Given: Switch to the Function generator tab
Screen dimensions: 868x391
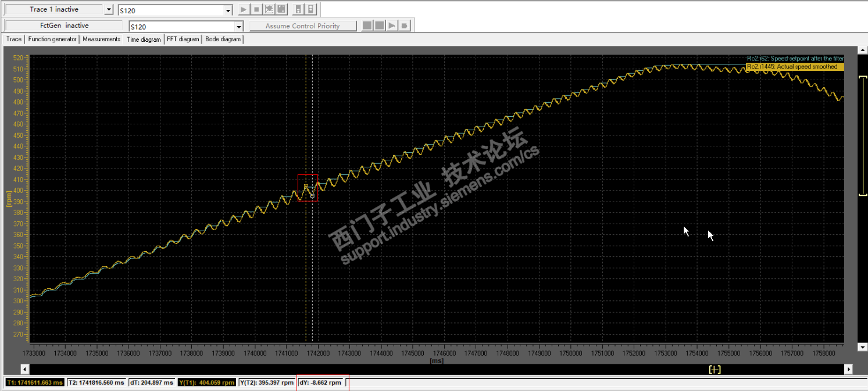Looking at the screenshot, I should coord(52,39).
